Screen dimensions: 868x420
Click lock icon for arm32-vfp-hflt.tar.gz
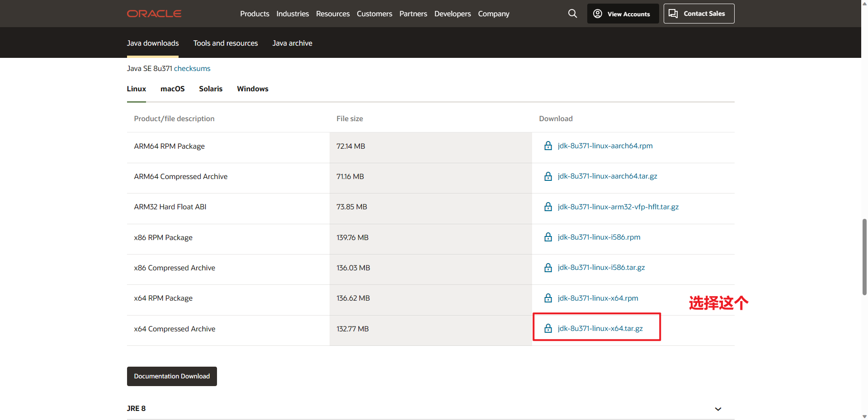point(548,207)
